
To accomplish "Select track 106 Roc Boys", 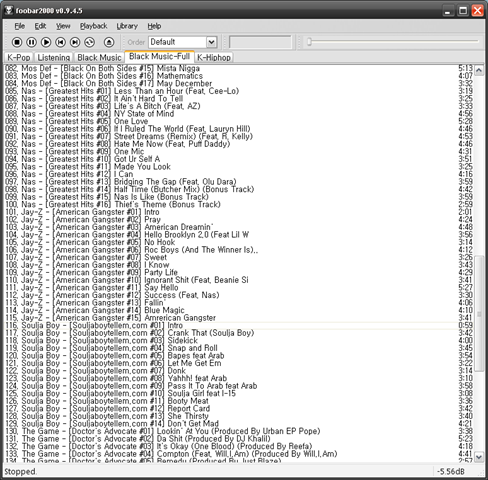I will click(239, 250).
